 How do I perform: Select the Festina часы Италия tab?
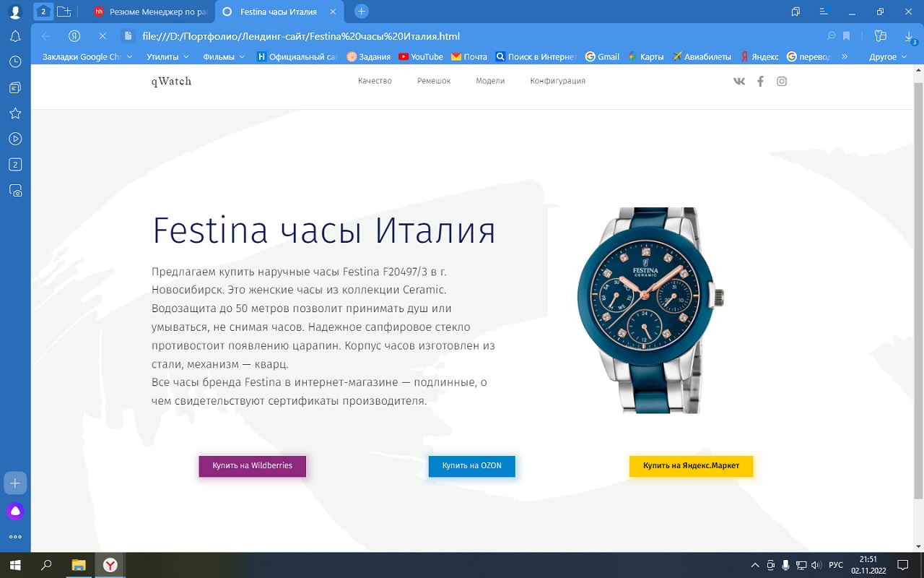coord(278,12)
